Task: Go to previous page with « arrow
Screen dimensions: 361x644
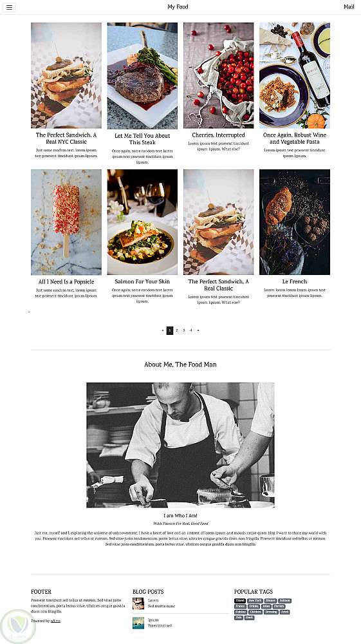Action: 163,330
